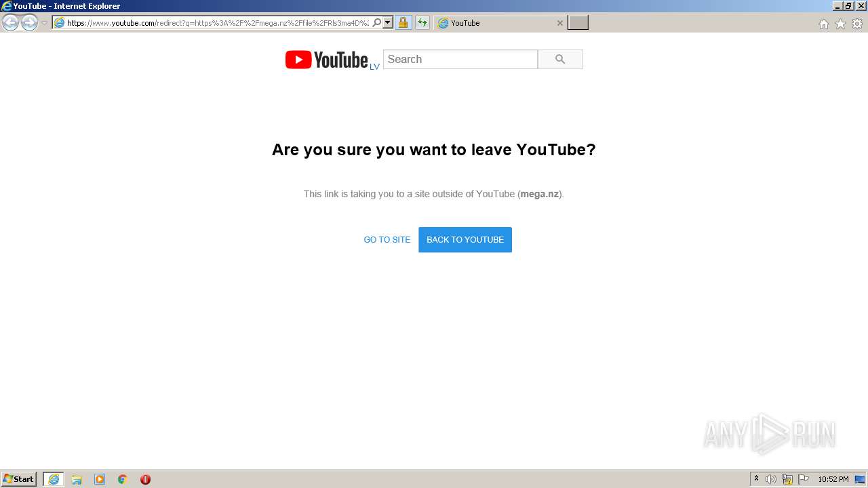Open Action Center flag icon
Viewport: 868px width, 488px height.
pos(804,479)
